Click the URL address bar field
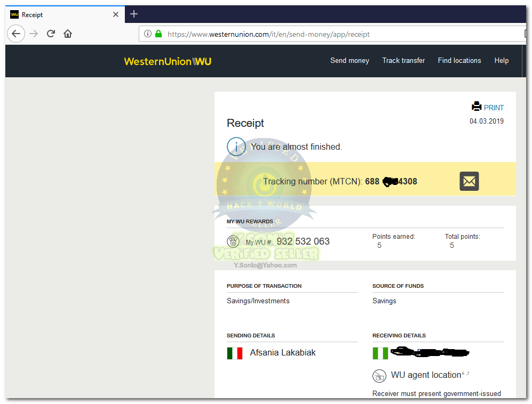This screenshot has height=404, width=532. (332, 34)
